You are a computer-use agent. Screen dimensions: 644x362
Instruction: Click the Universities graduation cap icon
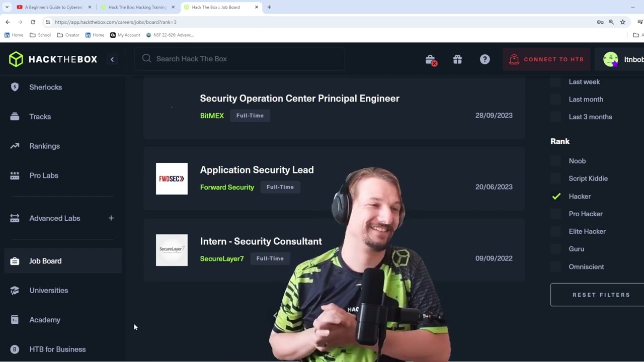pos(15,291)
